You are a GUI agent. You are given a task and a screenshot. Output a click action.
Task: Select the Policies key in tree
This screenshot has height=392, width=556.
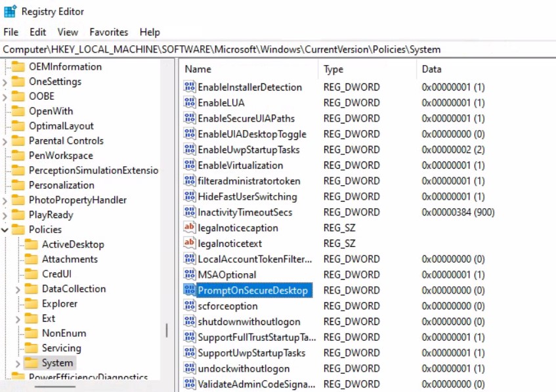point(45,230)
